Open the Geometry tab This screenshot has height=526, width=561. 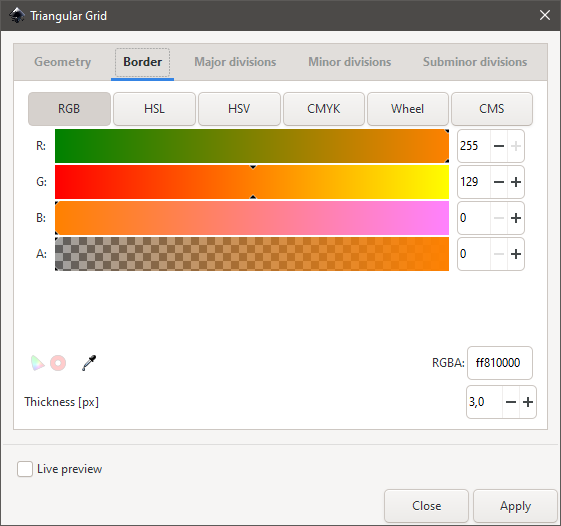point(63,62)
